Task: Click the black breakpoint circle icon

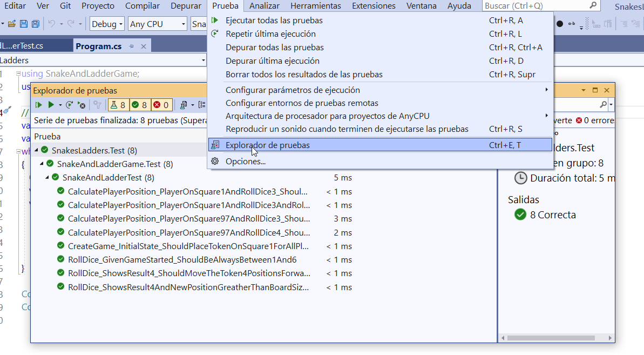Action: [x=559, y=24]
